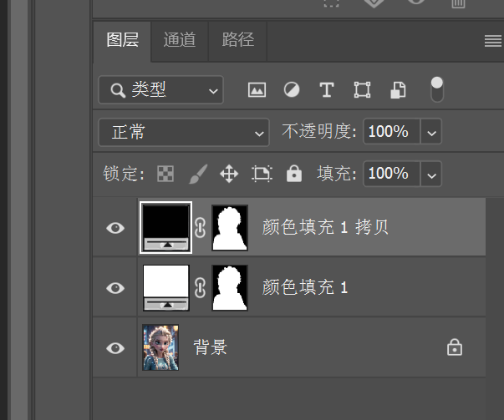Expand the 不透明度 slider arrow
Screen dimensions: 504x420
pos(431,132)
